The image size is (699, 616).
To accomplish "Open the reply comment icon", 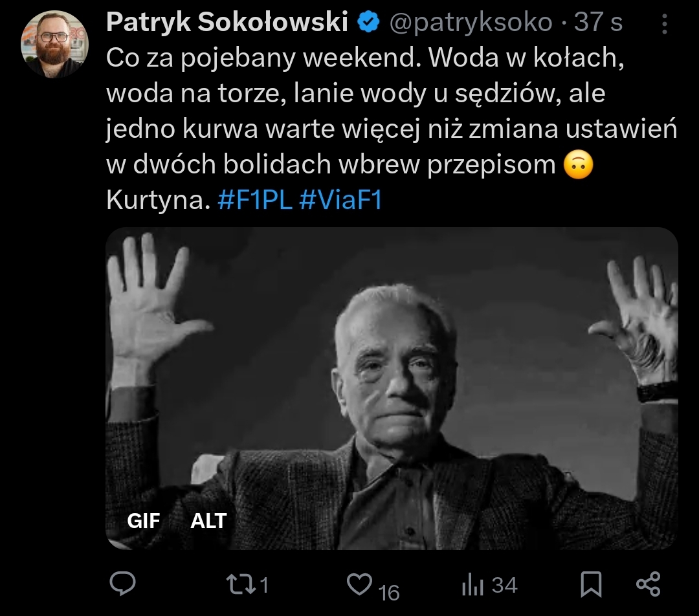I will point(122,584).
